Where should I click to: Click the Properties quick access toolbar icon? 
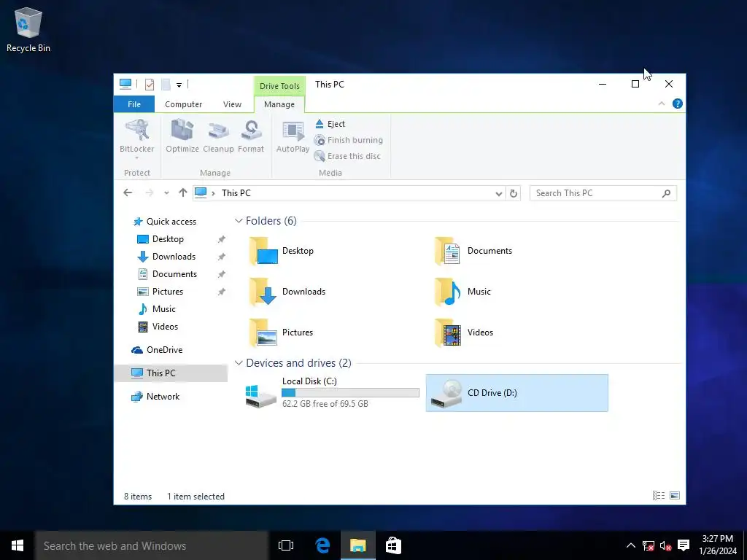tap(150, 85)
